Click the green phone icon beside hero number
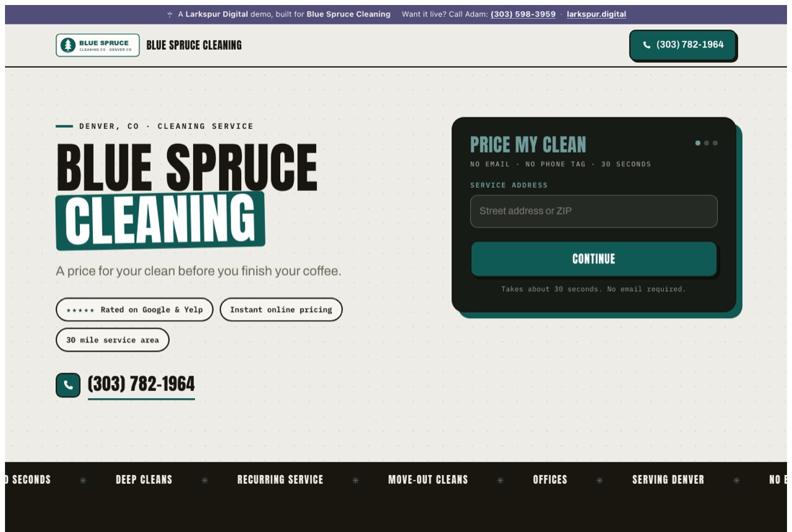792x532 pixels. tap(68, 385)
